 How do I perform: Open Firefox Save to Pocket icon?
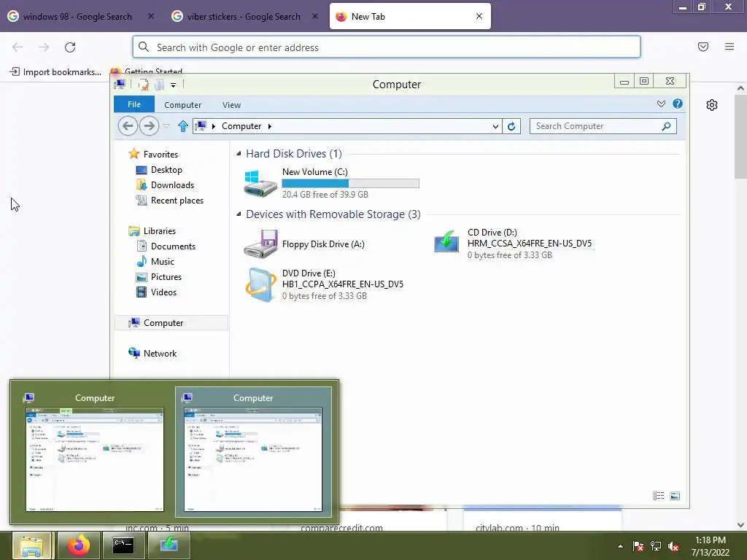[703, 47]
